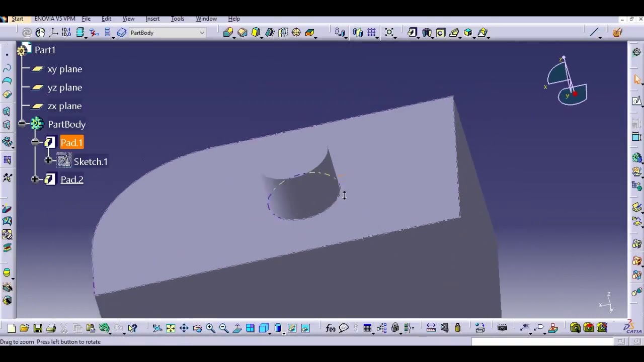The height and width of the screenshot is (362, 644).
Task: Click the Normal View icon
Action: point(237,328)
